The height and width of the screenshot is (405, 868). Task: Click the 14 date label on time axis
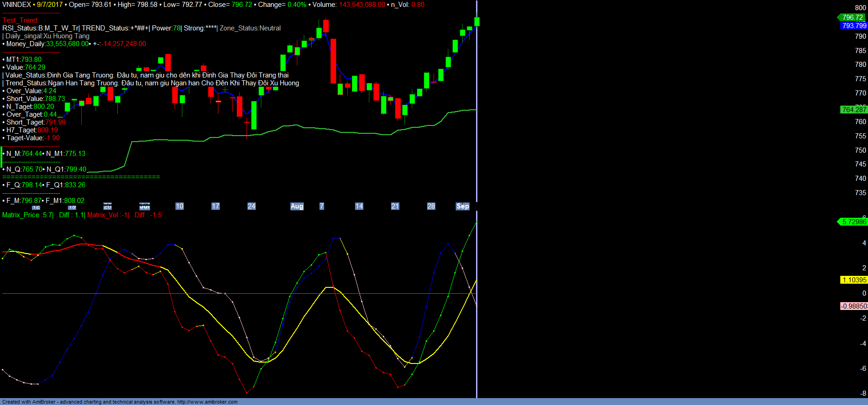point(359,206)
